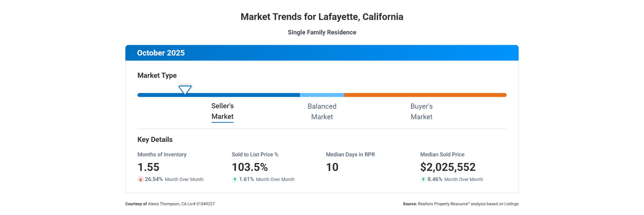Select the Seller's Market label
The image size is (644, 215).
coord(222,111)
